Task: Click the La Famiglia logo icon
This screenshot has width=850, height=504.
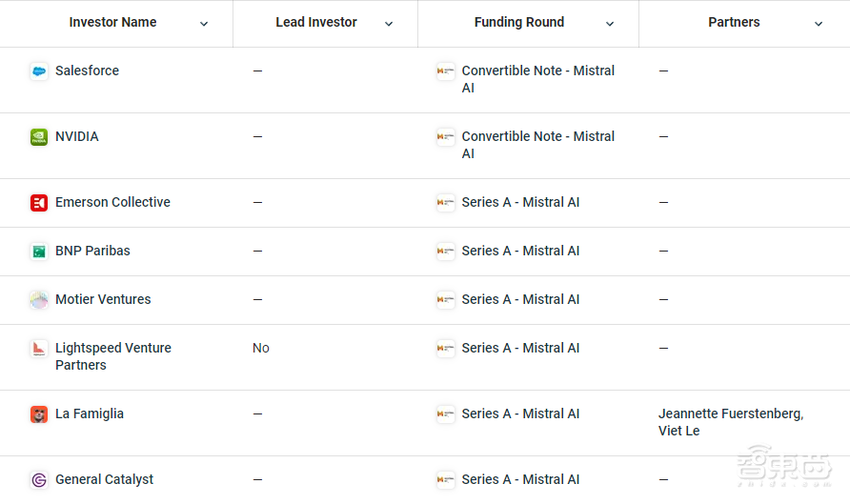Action: (39, 414)
